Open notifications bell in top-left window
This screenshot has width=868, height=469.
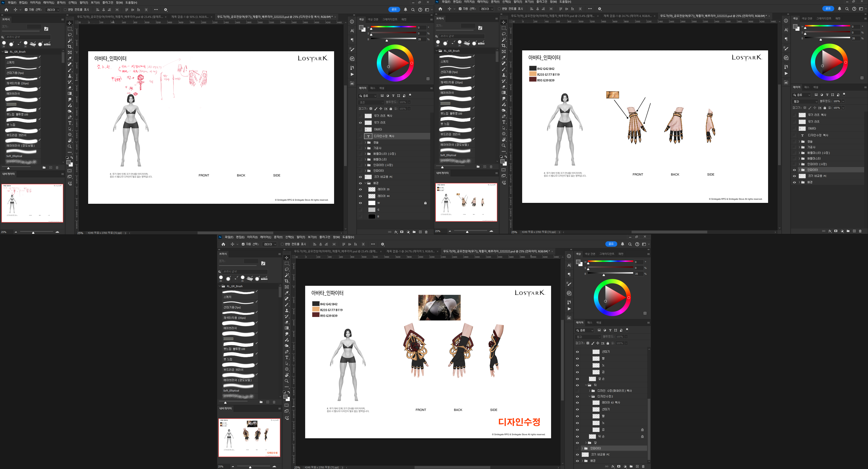[x=405, y=10]
